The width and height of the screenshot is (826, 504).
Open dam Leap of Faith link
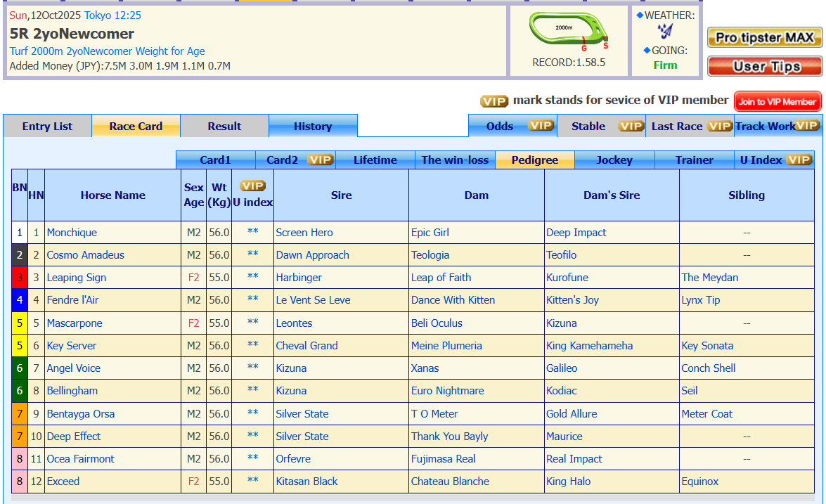441,278
